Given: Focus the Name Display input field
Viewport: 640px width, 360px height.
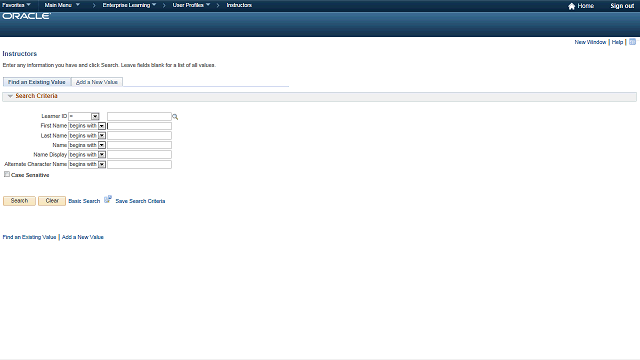Looking at the screenshot, I should [x=139, y=155].
